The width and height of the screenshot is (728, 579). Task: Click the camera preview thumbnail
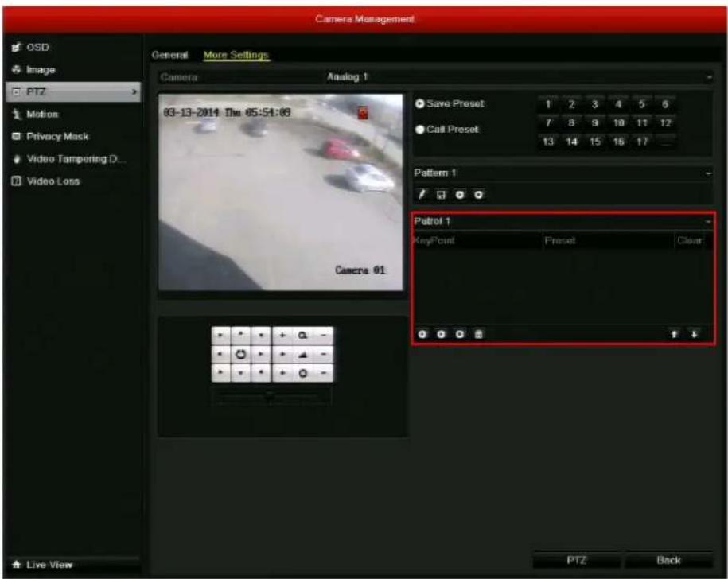point(281,192)
